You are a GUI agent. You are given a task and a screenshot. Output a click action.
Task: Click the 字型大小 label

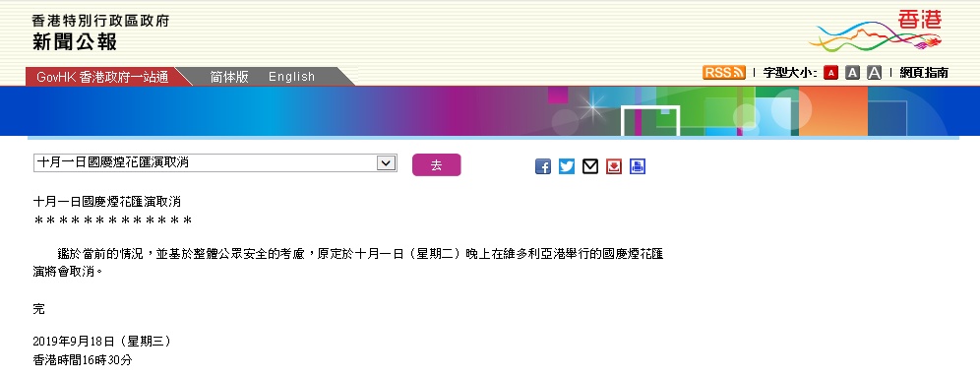(790, 73)
